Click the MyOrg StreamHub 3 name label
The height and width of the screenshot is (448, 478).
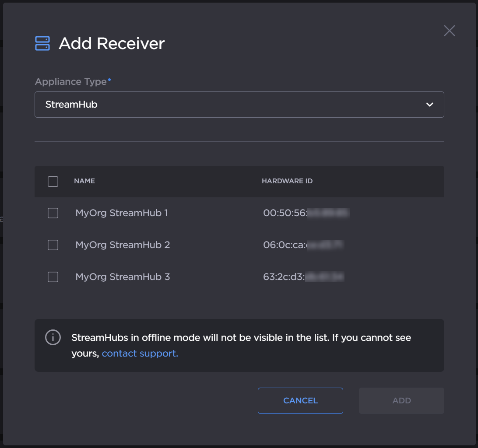pos(123,277)
